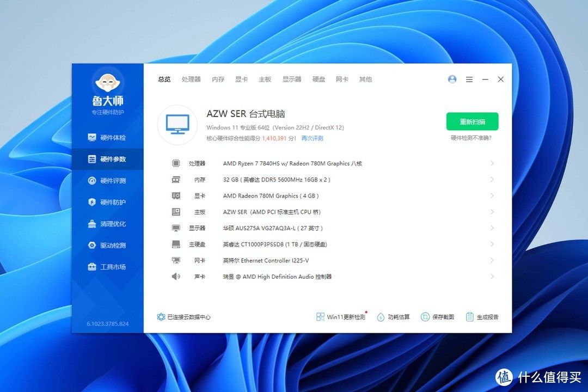This screenshot has height=392, width=588.
Task: Switch to the 主板 tab
Action: (265, 79)
